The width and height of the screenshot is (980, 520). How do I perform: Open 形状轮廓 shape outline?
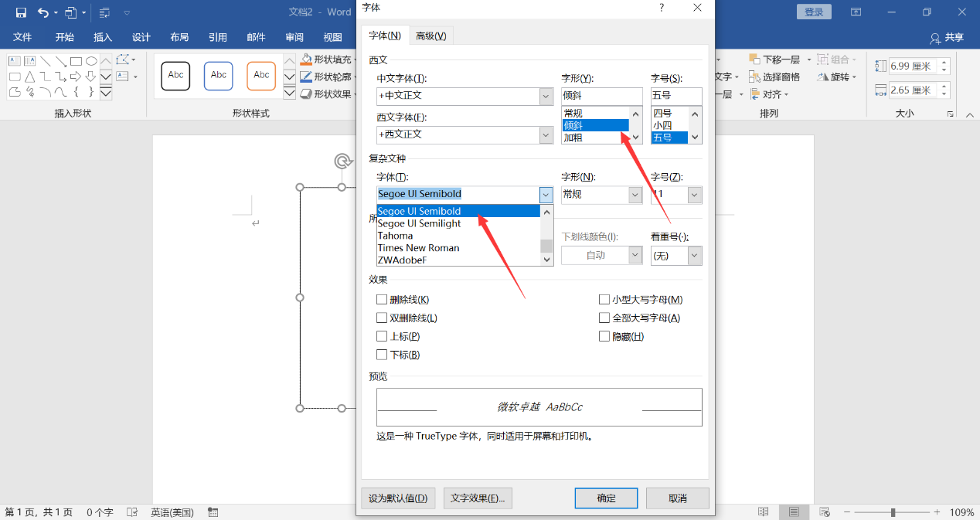click(328, 76)
